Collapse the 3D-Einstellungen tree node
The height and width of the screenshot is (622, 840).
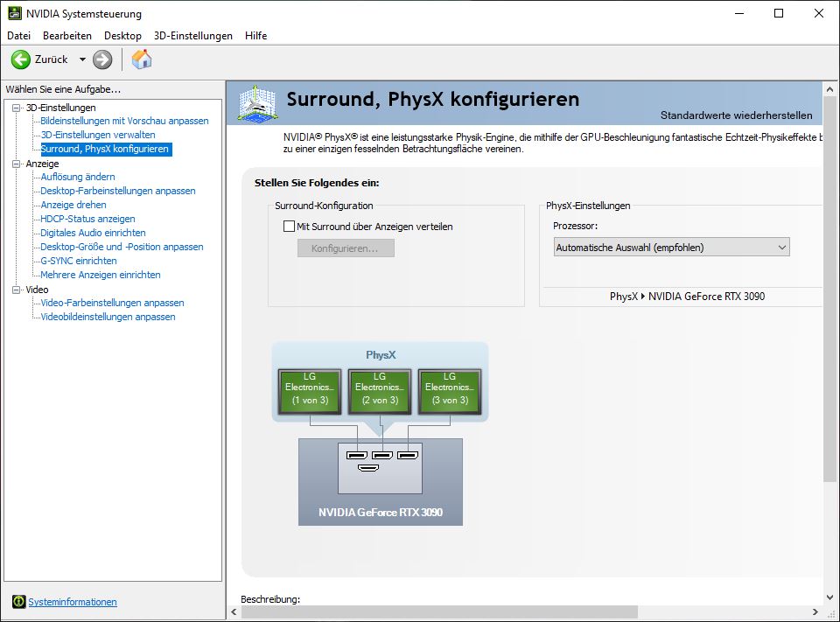16,108
